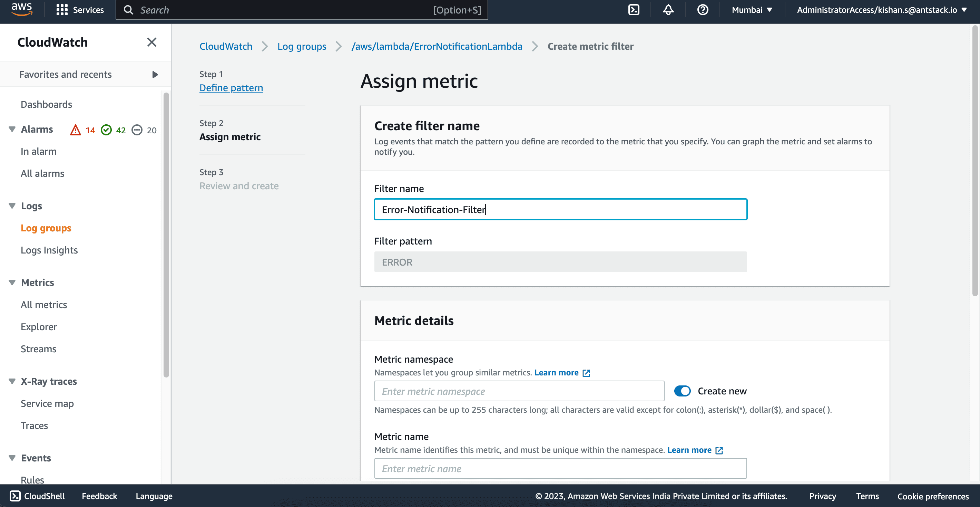Click the OK alarms green check icon
Viewport: 980px width, 507px height.
106,130
